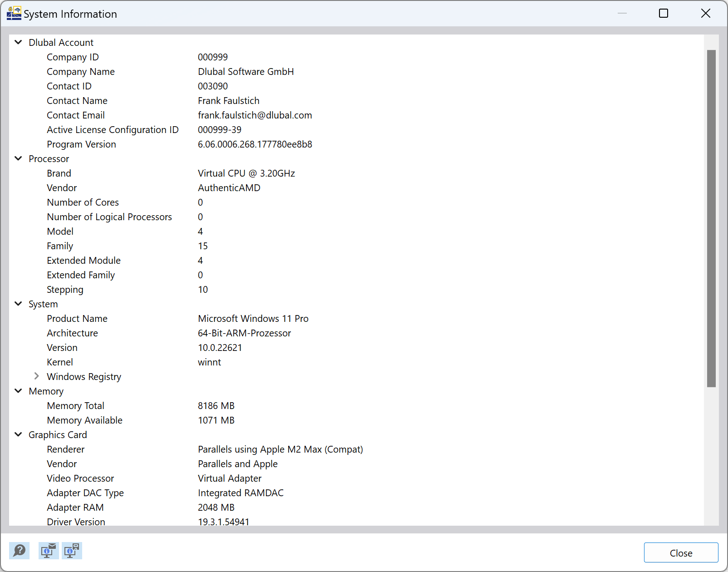Click Memory Total value 8186 MB
The height and width of the screenshot is (572, 728).
coord(216,405)
